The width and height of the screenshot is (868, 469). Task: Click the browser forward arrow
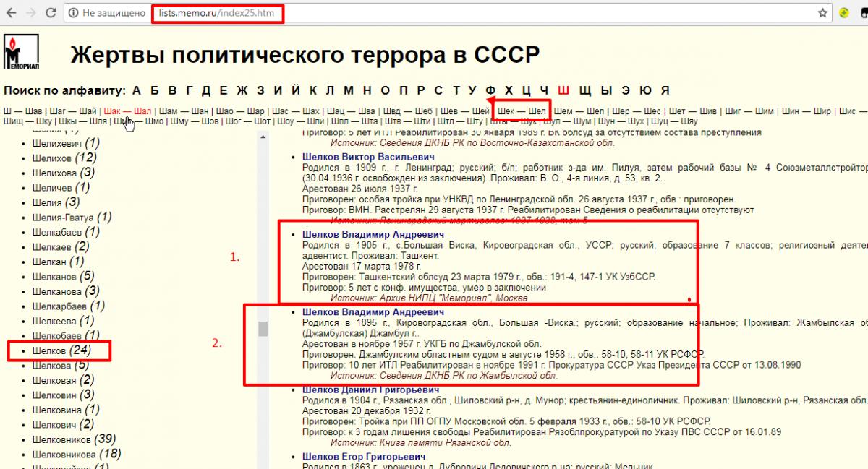(x=30, y=14)
